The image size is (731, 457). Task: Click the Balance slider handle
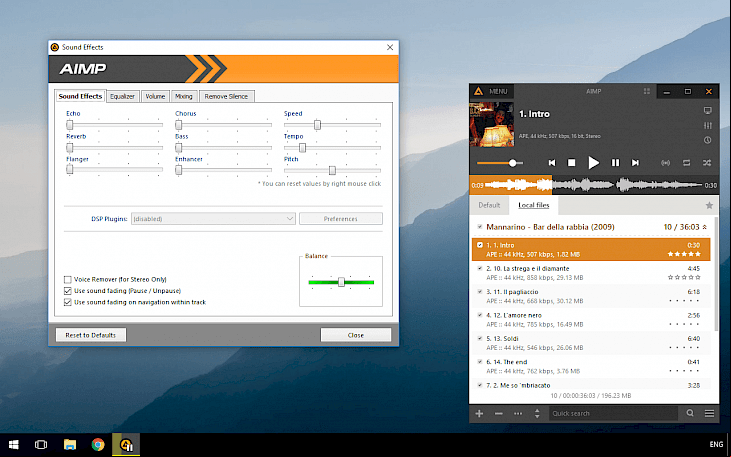pos(341,282)
